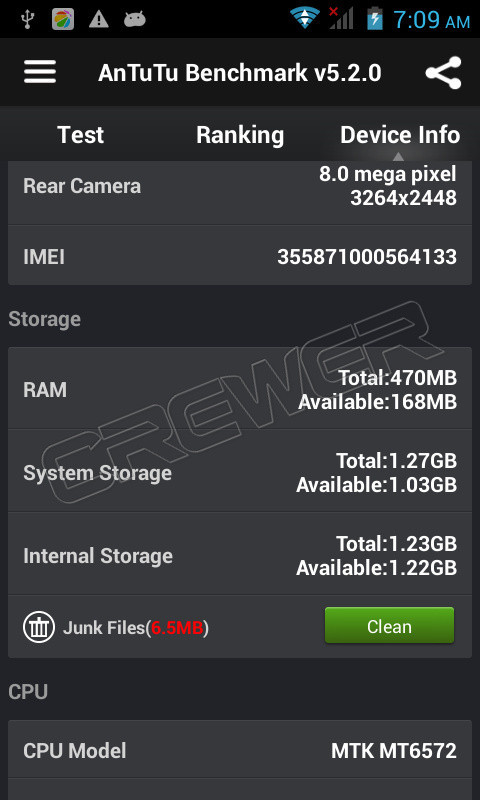Tap the Junk Files 6.5MB label

click(x=136, y=628)
